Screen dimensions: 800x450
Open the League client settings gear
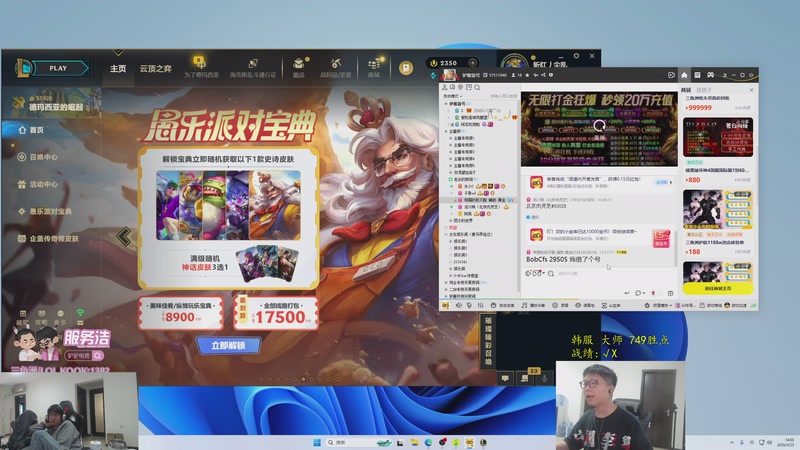tap(576, 56)
